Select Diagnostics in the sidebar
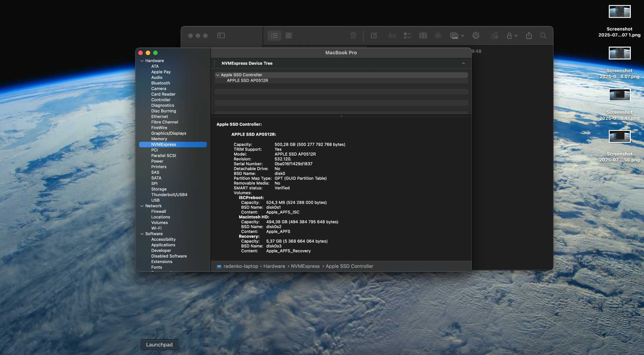This screenshot has height=355, width=644. click(163, 105)
